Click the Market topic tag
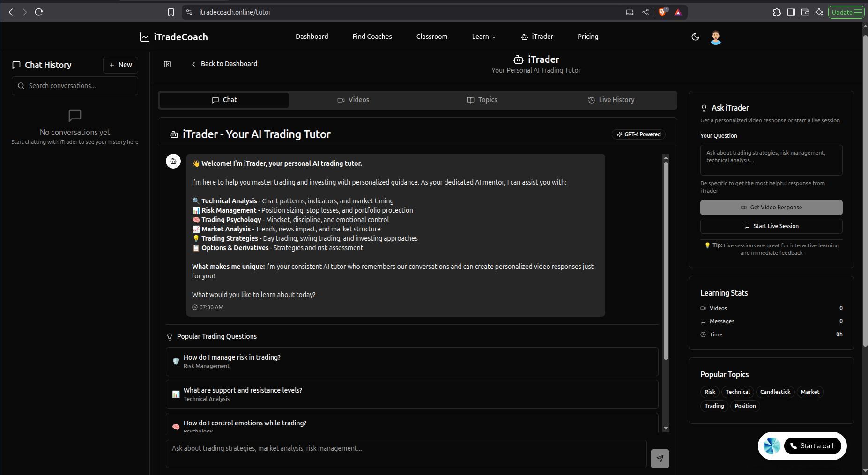The height and width of the screenshot is (475, 868). point(810,392)
